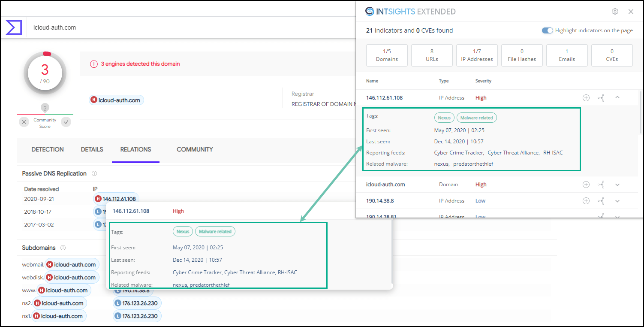Click 2017-03-02 date resolved entry
The width and height of the screenshot is (644, 327).
pos(39,225)
